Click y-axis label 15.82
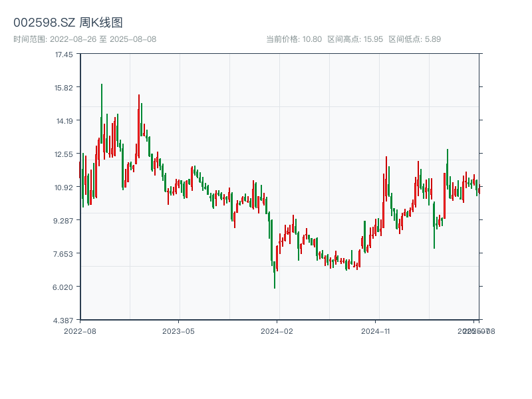 pos(64,88)
